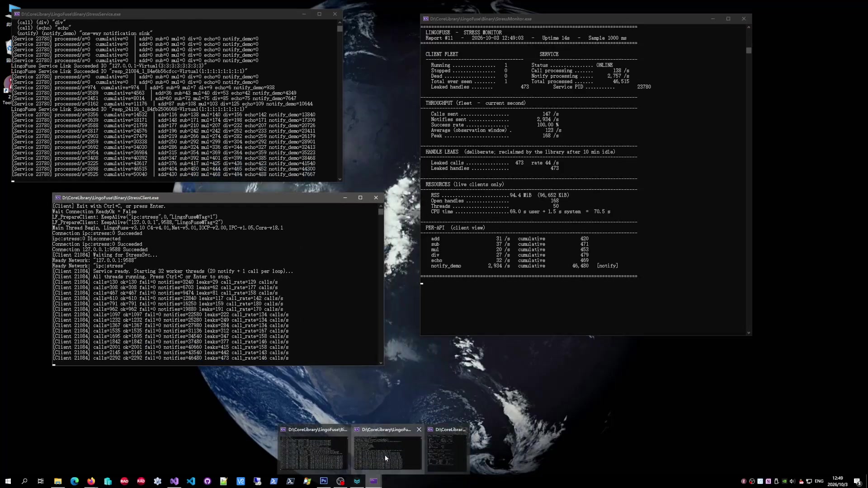Click StressMonitor scrollbar up arrow
The image size is (868, 488).
point(749,27)
